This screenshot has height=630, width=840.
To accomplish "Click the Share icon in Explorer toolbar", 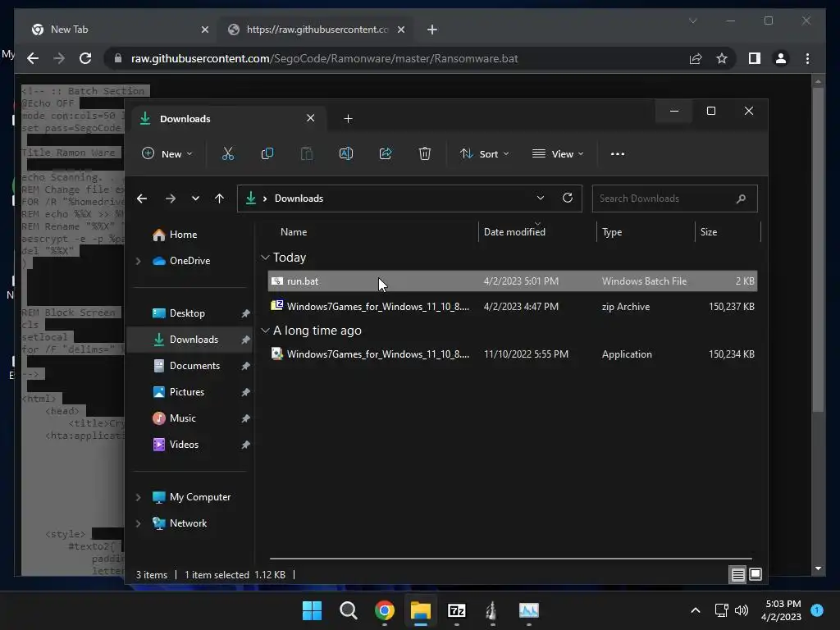I will pyautogui.click(x=386, y=153).
